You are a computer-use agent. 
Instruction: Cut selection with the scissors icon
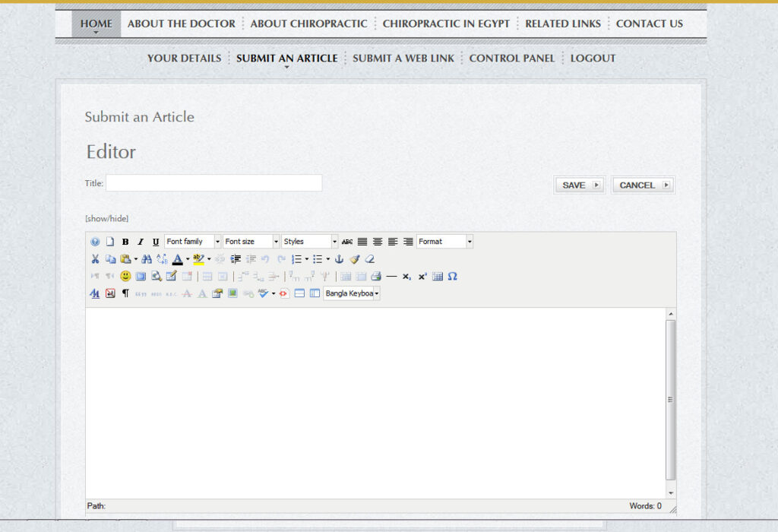[95, 259]
